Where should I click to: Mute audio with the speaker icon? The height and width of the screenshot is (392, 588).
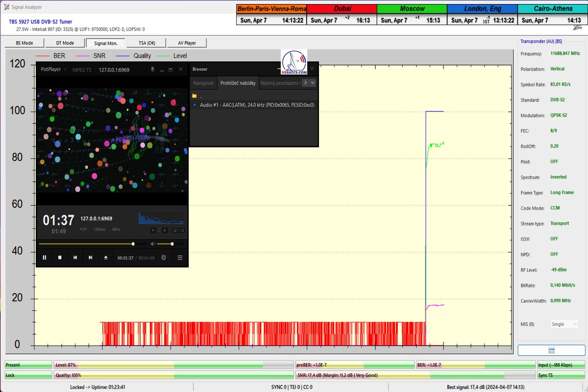point(153,244)
